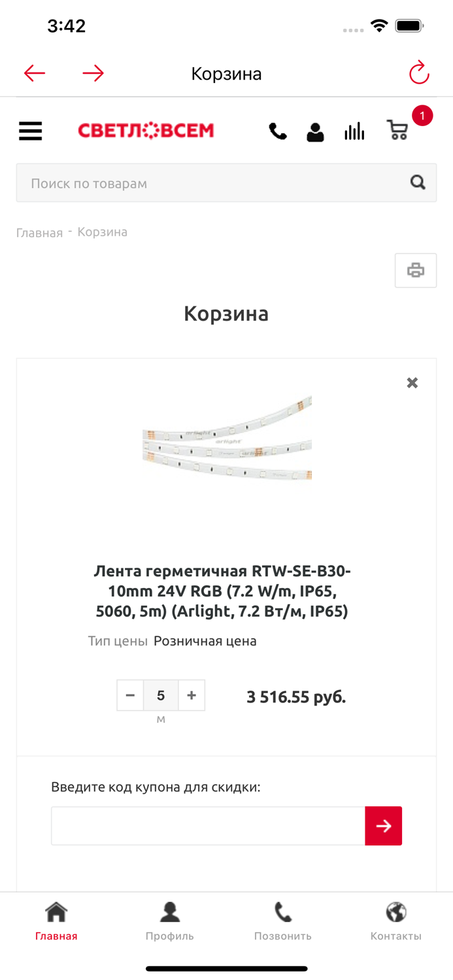Viewport: 453px width, 980px height.
Task: Open the Главная breadcrumb link
Action: 39,232
